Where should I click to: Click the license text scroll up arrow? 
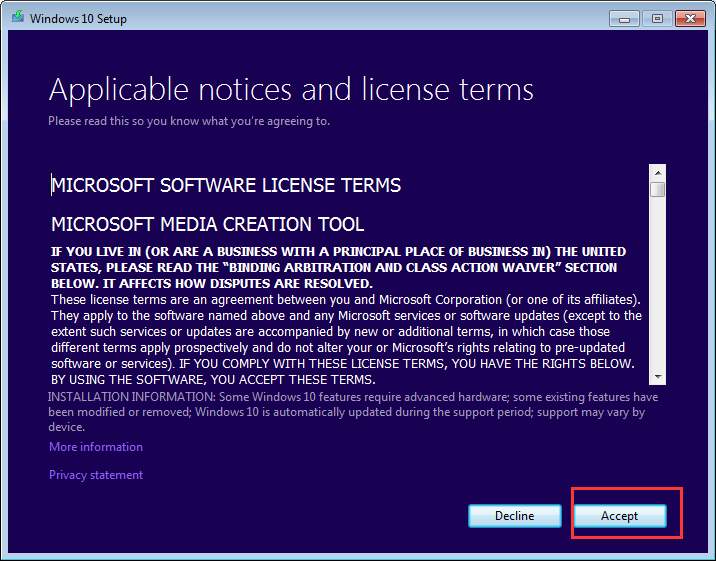click(x=657, y=172)
